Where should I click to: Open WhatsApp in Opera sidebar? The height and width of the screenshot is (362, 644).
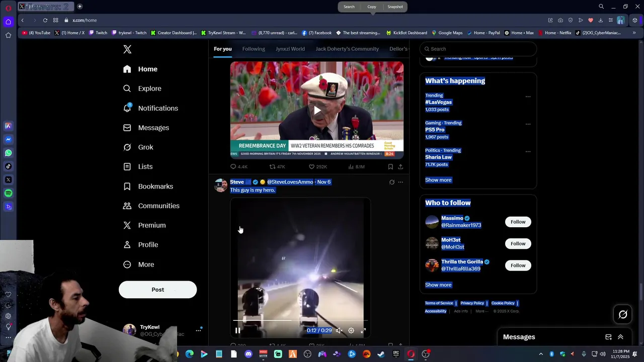coord(8,153)
